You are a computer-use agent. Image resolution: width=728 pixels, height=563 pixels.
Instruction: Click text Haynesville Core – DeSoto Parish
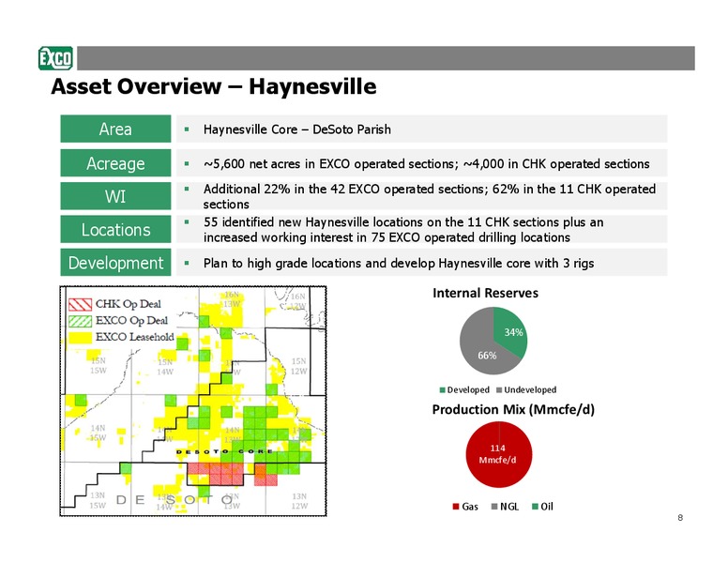pyautogui.click(x=297, y=129)
